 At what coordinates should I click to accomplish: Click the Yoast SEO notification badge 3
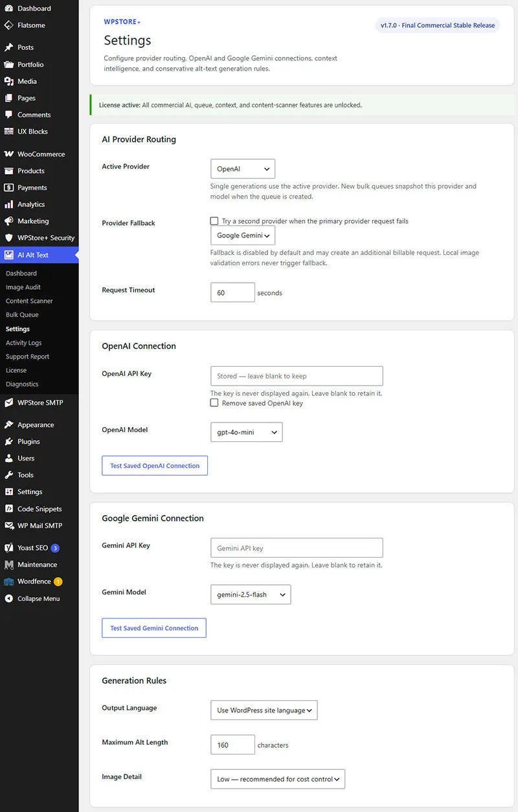coord(55,548)
